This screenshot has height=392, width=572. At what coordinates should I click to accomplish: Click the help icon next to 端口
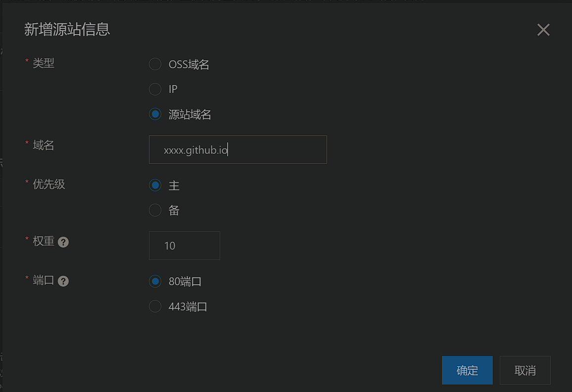[63, 281]
